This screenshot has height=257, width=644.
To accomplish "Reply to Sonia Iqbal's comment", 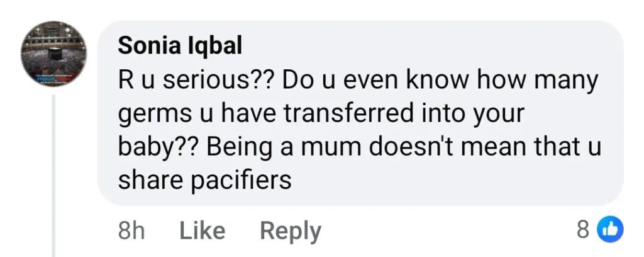I will (x=291, y=231).
